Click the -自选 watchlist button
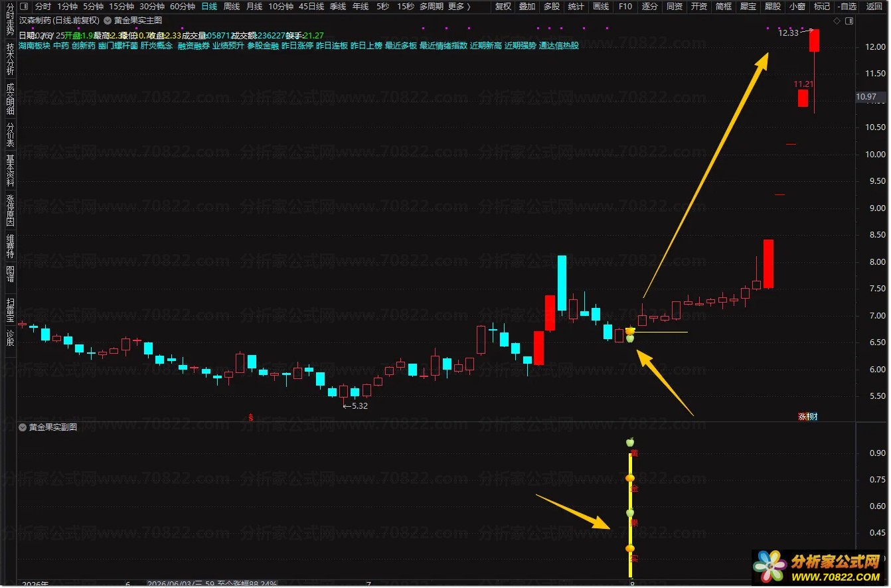 847,7
